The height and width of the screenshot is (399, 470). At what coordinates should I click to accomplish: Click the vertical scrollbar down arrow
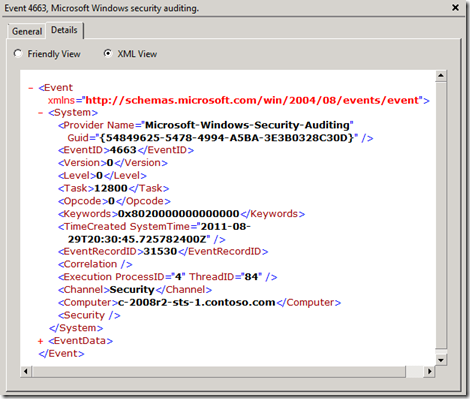point(441,360)
